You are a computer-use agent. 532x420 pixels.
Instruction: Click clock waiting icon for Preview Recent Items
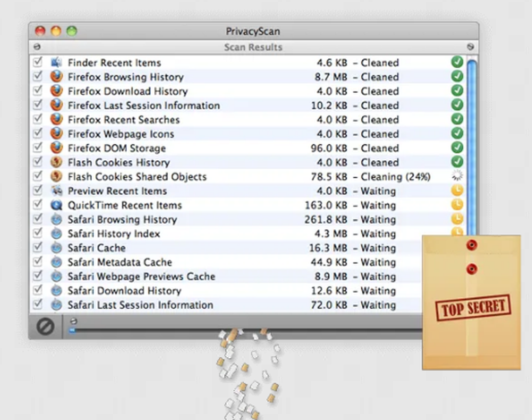457,190
